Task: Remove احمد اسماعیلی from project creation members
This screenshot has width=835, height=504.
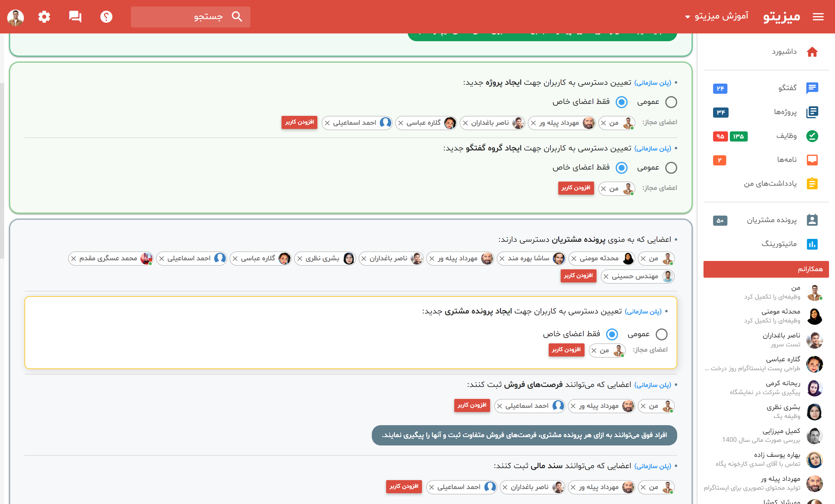Action: [327, 123]
